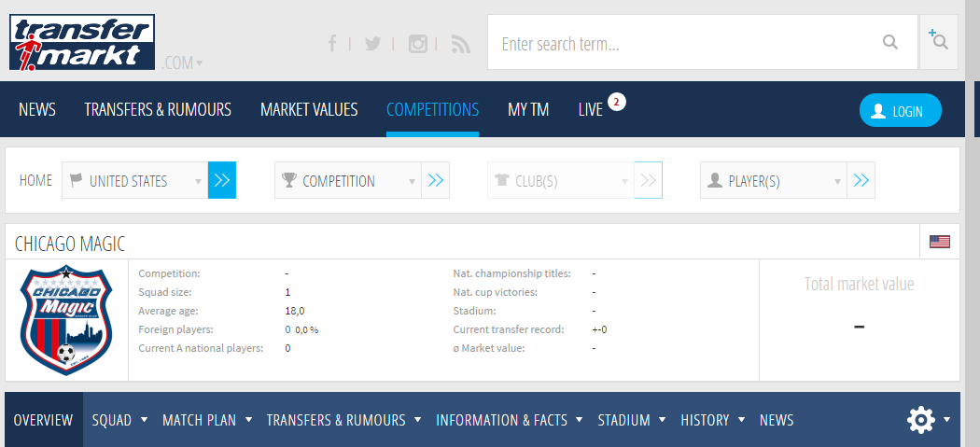This screenshot has height=447, width=980.
Task: Open the Twitter social icon
Action: pos(373,44)
